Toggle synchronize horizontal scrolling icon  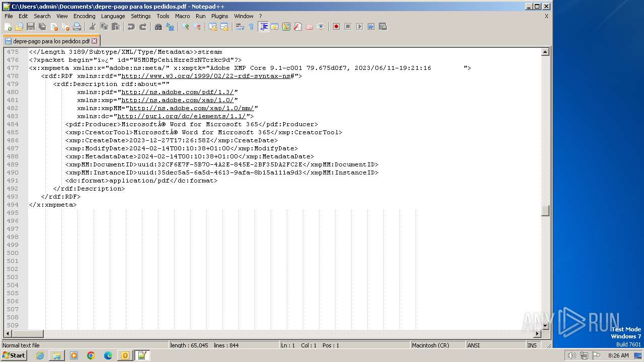point(224,27)
